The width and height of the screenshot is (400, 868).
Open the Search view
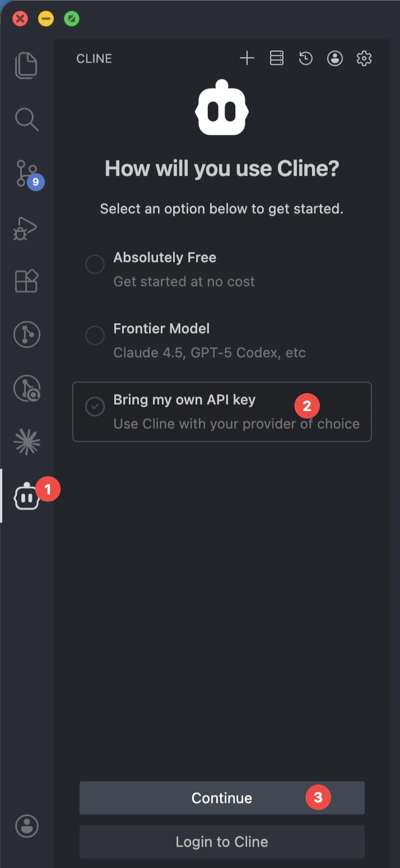click(x=26, y=119)
